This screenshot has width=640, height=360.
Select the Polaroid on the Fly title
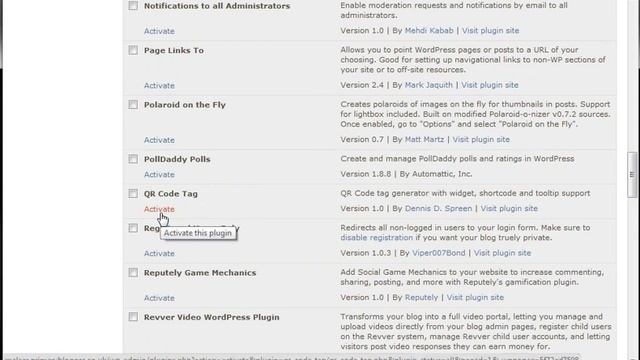coord(184,104)
